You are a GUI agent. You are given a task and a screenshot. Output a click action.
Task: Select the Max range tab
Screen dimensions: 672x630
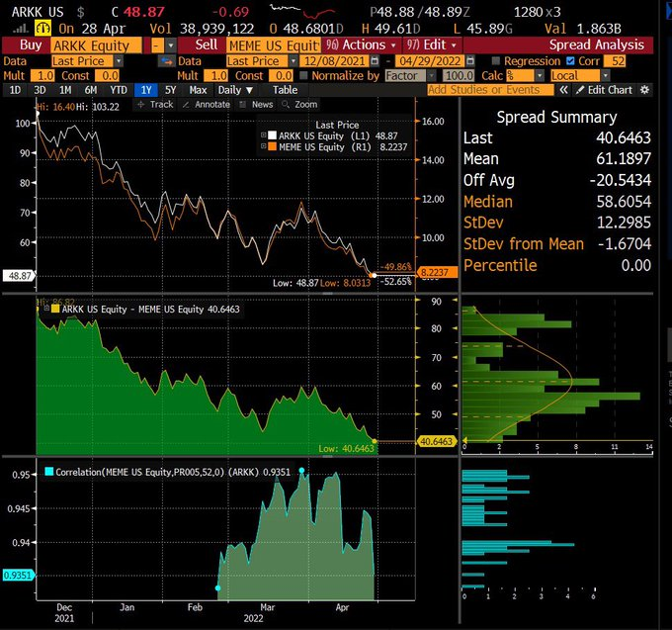pyautogui.click(x=198, y=90)
